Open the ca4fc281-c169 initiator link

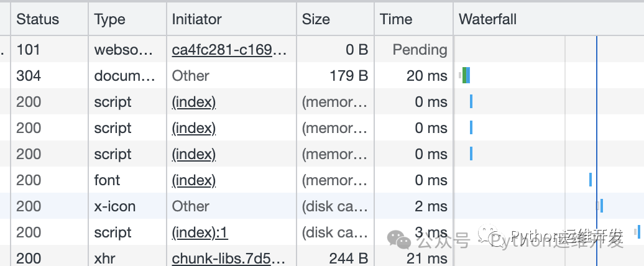click(x=229, y=50)
